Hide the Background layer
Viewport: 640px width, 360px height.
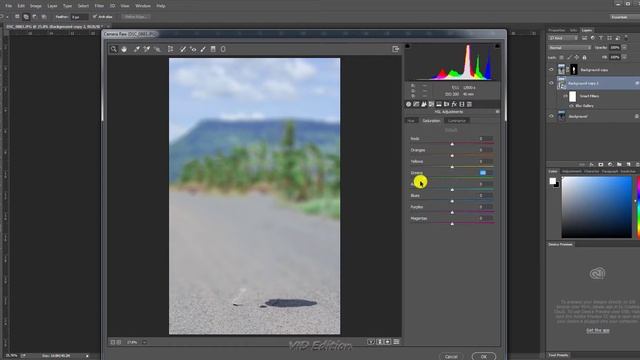pos(551,116)
